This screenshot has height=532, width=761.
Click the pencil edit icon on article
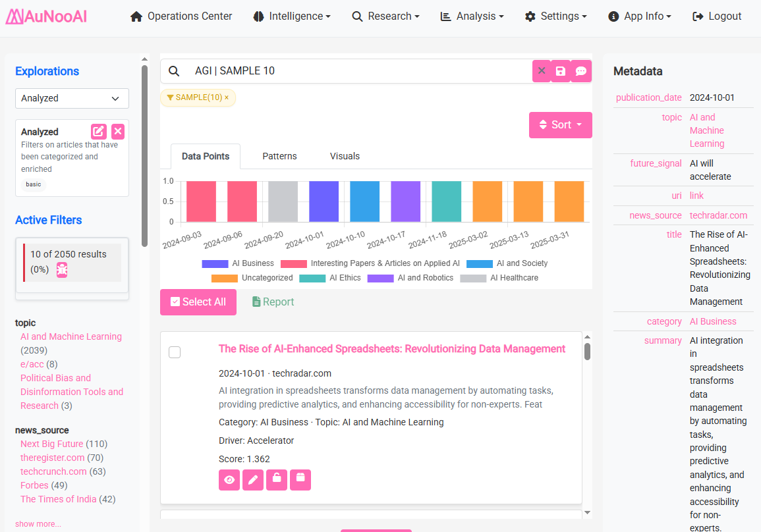253,480
